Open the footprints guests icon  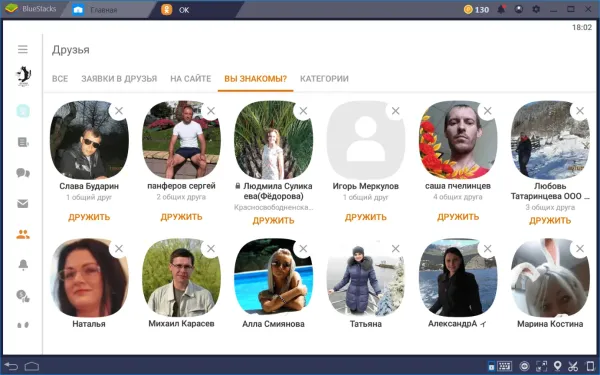tap(23, 325)
